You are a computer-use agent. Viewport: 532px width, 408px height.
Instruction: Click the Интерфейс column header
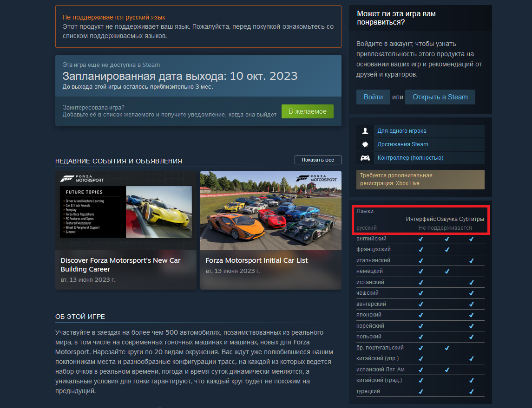[x=420, y=219]
